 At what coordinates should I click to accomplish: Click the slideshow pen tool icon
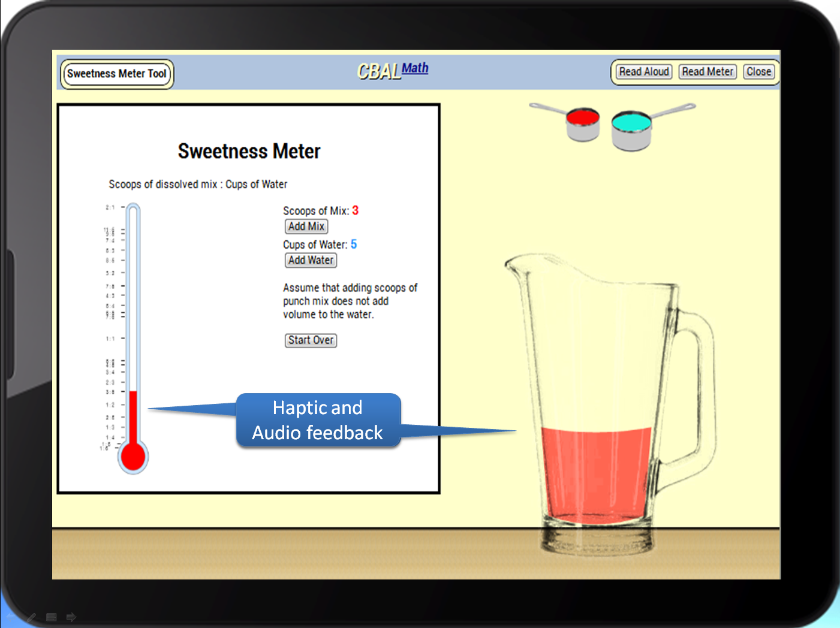(x=31, y=617)
